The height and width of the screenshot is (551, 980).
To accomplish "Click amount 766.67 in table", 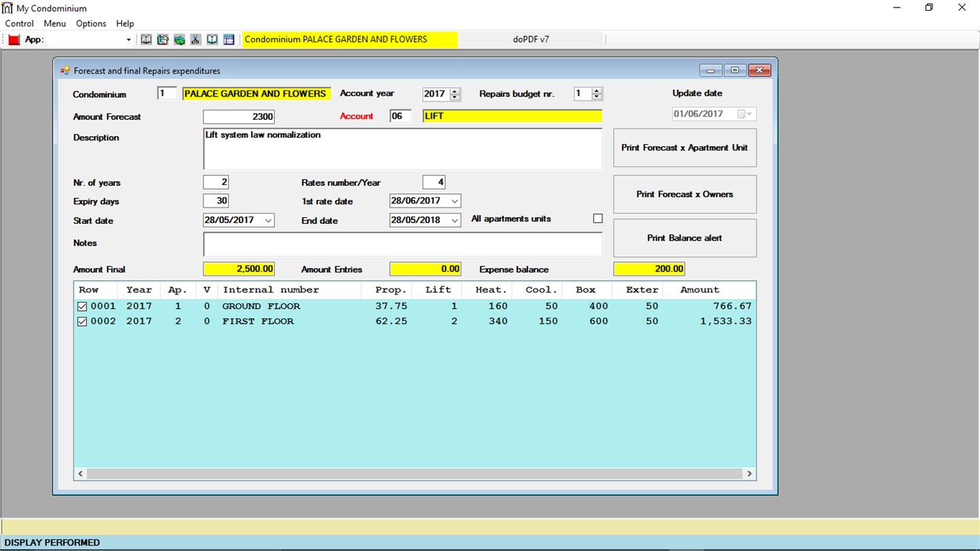I will (x=733, y=307).
